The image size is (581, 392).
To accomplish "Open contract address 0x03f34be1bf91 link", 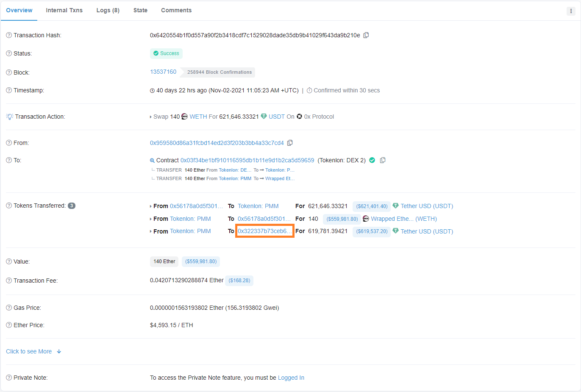I will click(x=247, y=160).
